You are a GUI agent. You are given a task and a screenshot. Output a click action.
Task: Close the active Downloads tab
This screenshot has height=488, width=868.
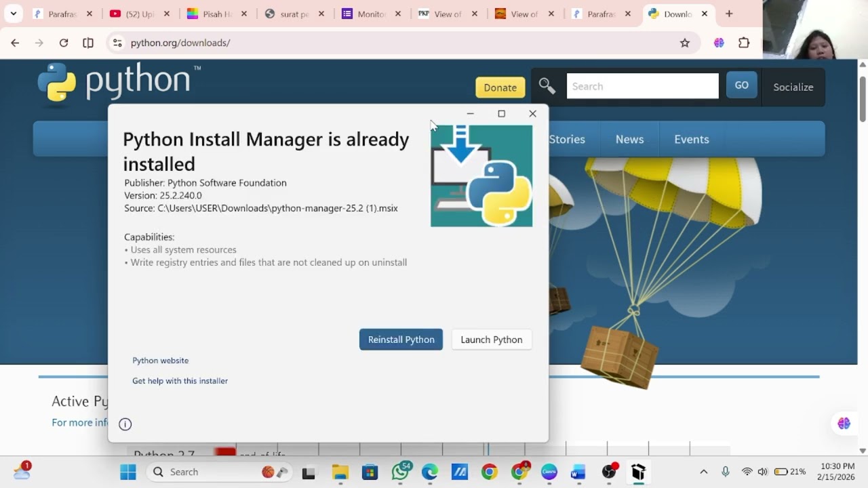[x=705, y=14]
